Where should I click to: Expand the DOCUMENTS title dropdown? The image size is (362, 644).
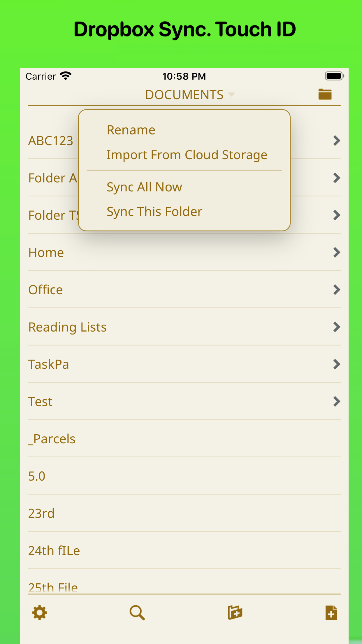(190, 95)
